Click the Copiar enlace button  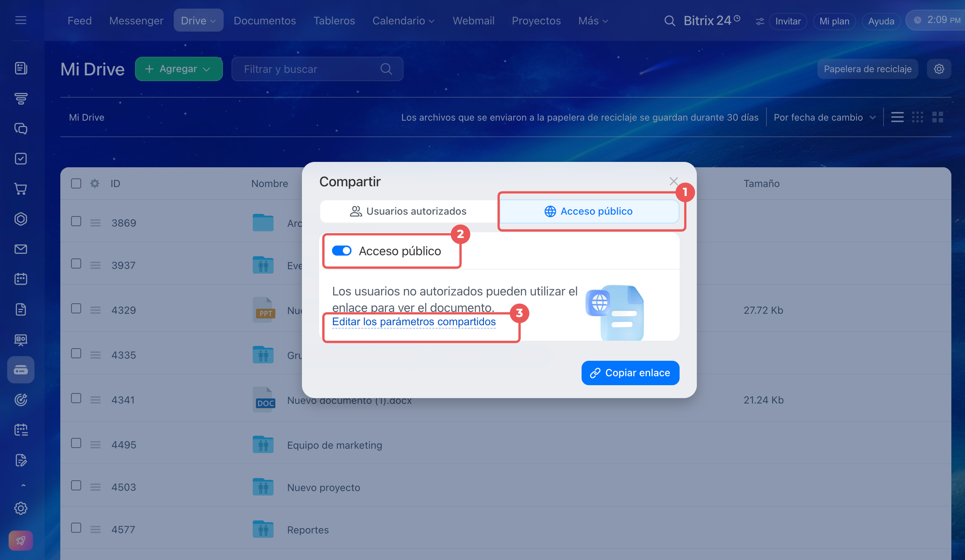630,373
